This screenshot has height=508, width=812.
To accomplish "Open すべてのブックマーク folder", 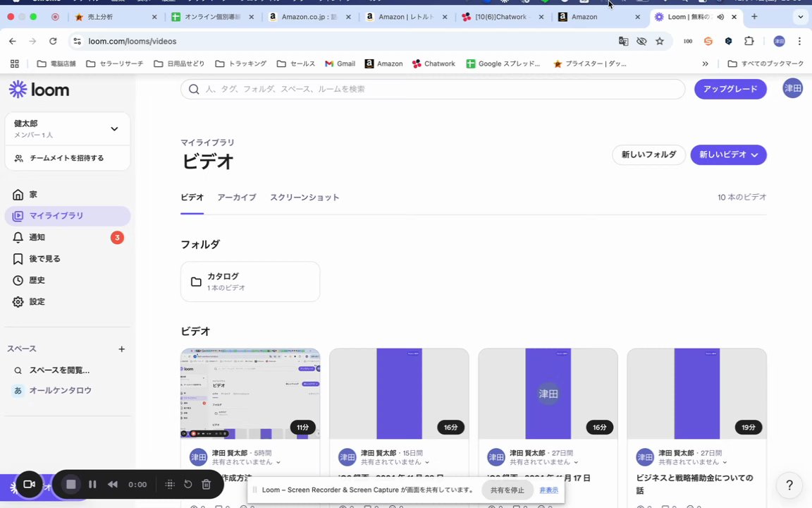I will (x=765, y=64).
